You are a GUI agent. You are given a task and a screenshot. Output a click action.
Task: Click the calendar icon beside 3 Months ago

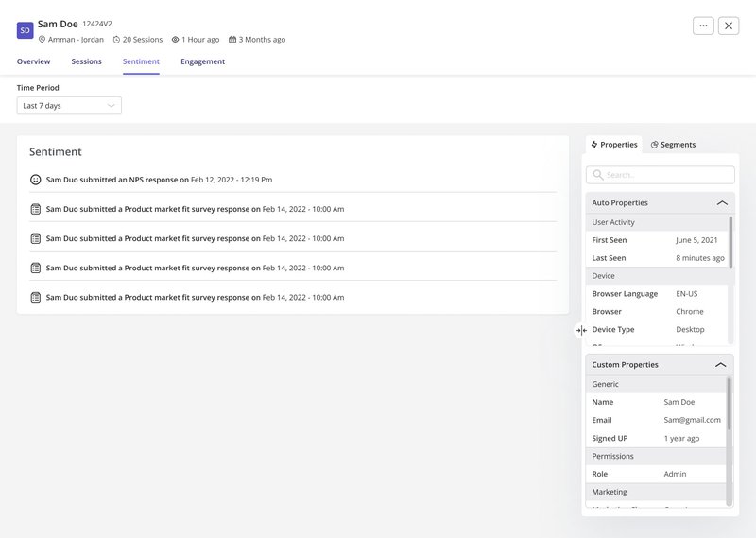point(232,40)
